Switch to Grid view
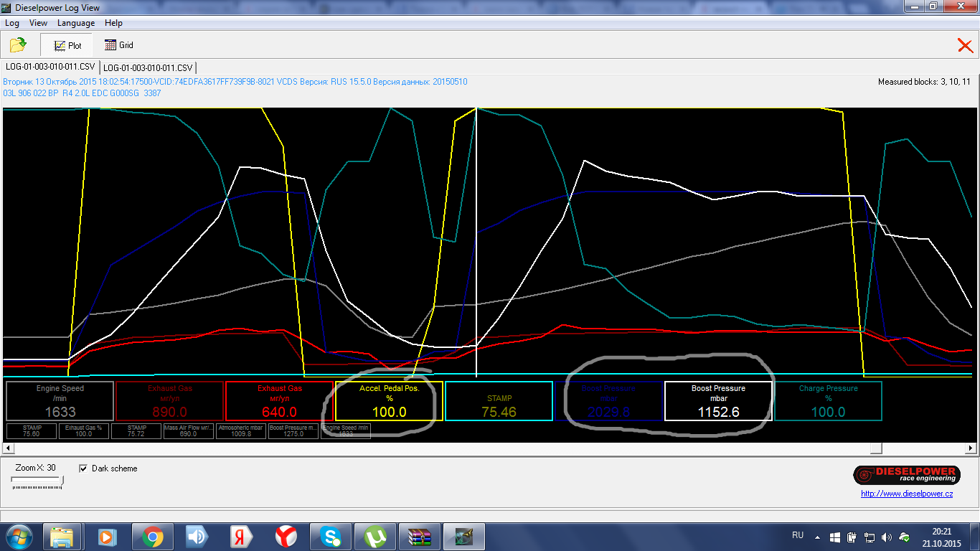The width and height of the screenshot is (980, 551). tap(119, 45)
